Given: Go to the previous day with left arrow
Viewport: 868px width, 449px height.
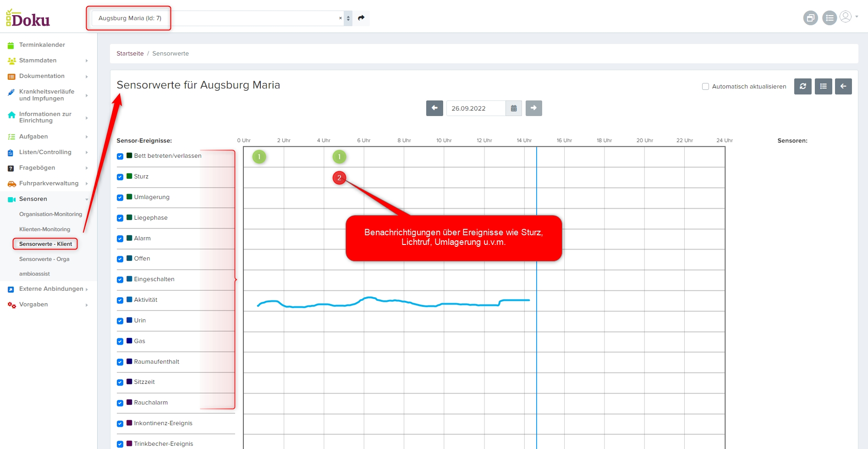Looking at the screenshot, I should click(434, 108).
